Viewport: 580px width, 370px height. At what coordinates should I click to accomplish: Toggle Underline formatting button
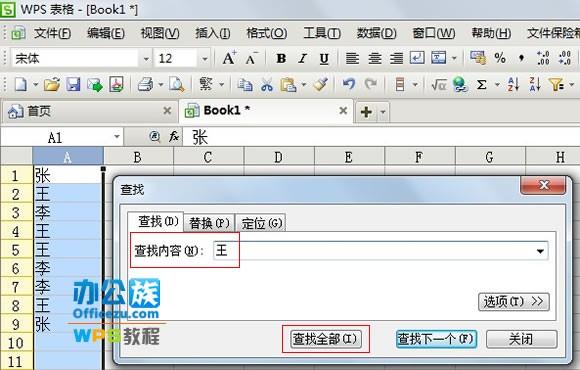[x=324, y=58]
